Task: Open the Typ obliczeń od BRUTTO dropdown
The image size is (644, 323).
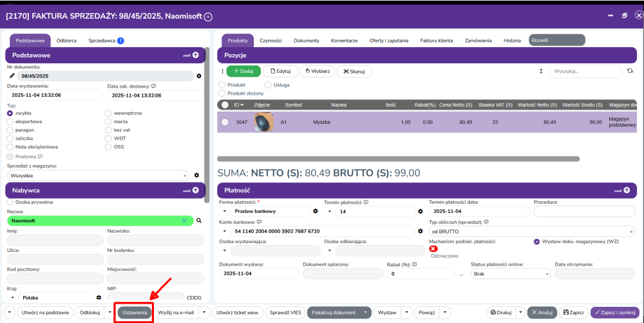Action: 532,231
